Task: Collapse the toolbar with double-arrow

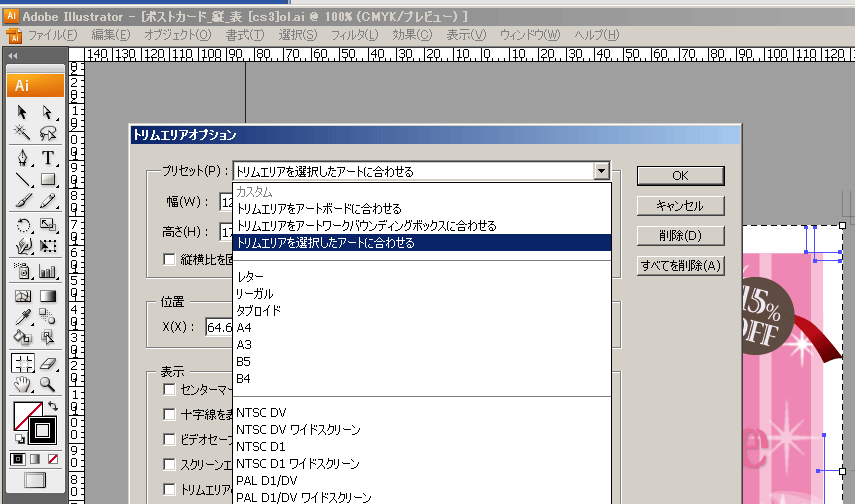Action: [13, 55]
